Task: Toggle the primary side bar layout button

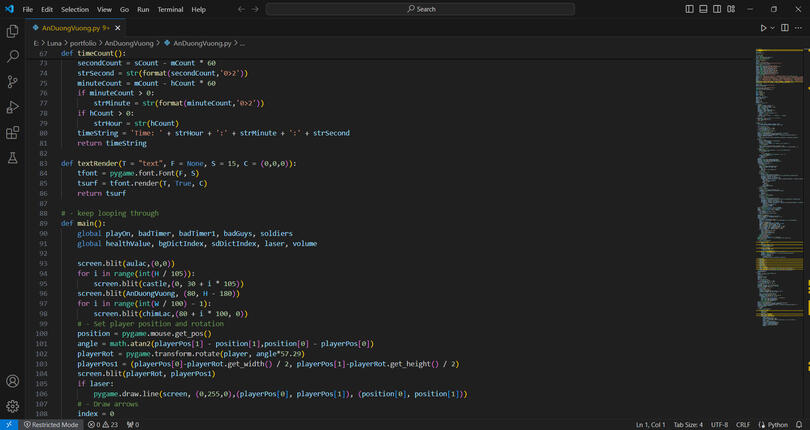Action: (x=689, y=9)
